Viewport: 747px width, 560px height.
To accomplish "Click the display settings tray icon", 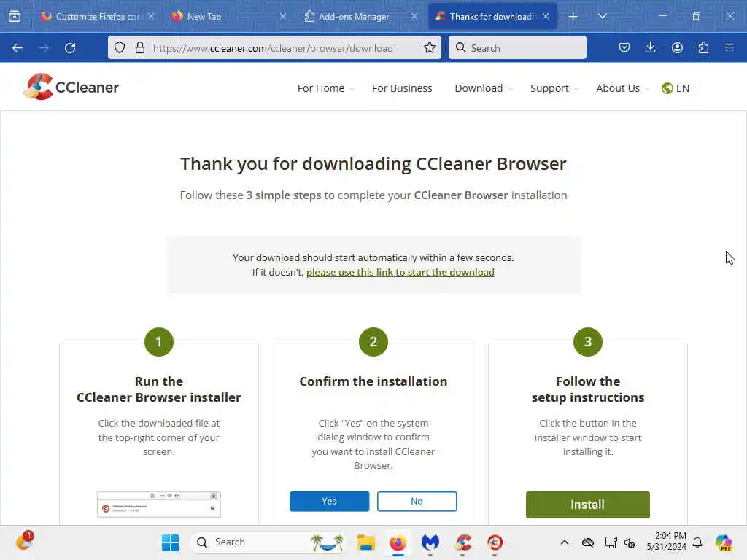I will click(611, 542).
